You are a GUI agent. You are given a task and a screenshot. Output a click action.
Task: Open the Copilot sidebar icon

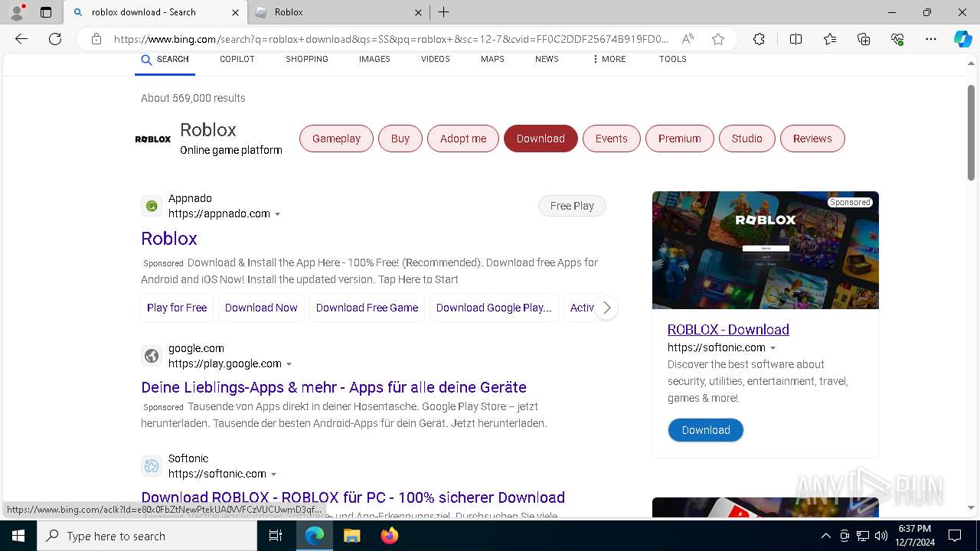(x=962, y=39)
